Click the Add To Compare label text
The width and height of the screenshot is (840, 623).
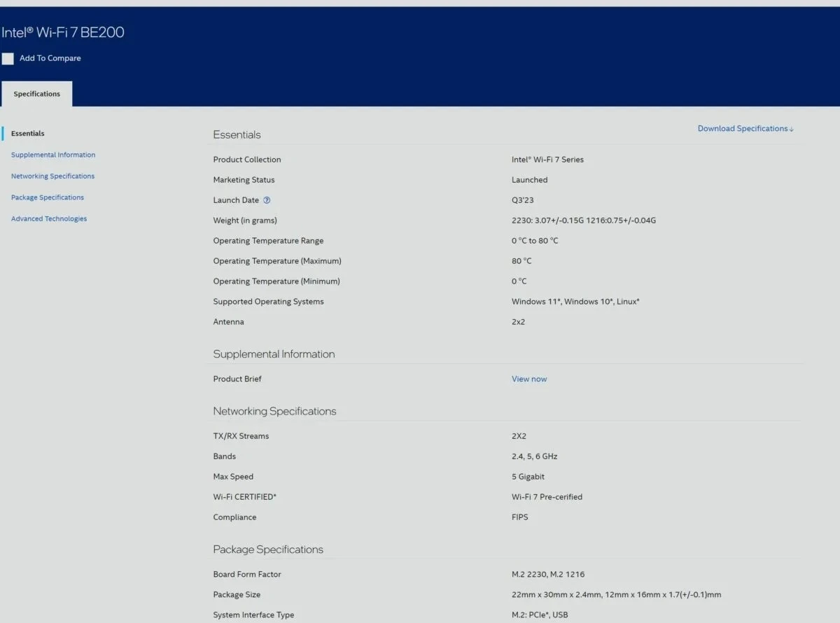click(50, 59)
